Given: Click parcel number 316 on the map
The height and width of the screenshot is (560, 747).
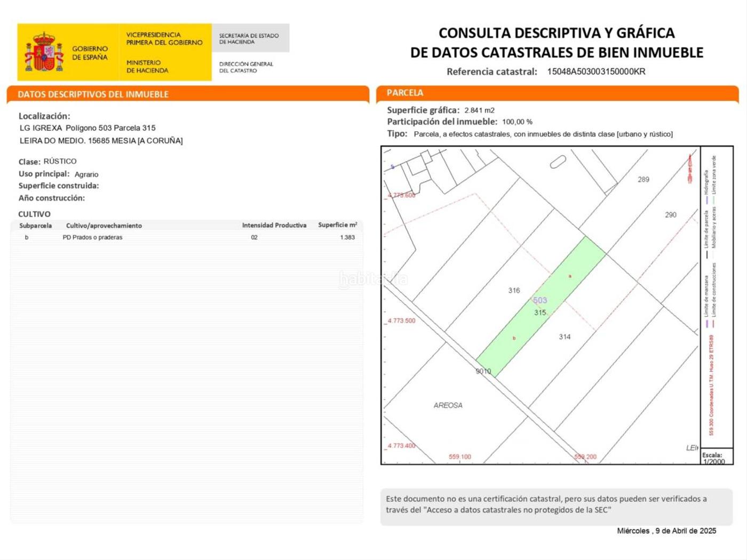Looking at the screenshot, I should 514,291.
